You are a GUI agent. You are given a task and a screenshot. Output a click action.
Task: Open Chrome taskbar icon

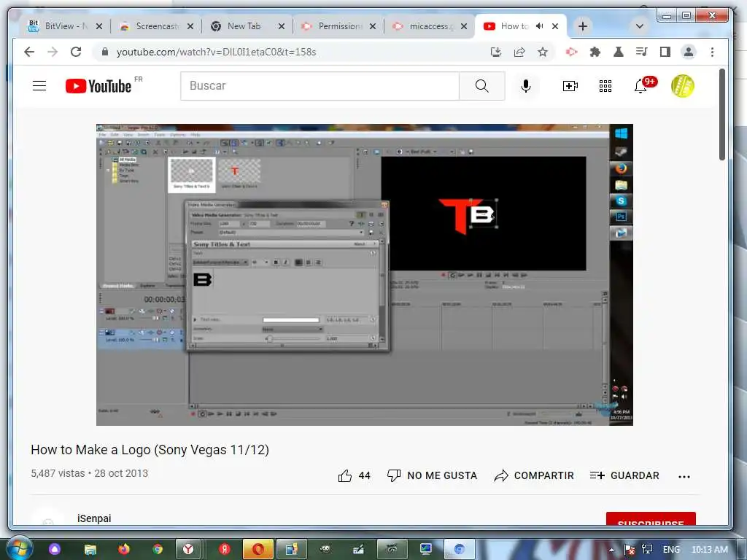[x=158, y=550]
